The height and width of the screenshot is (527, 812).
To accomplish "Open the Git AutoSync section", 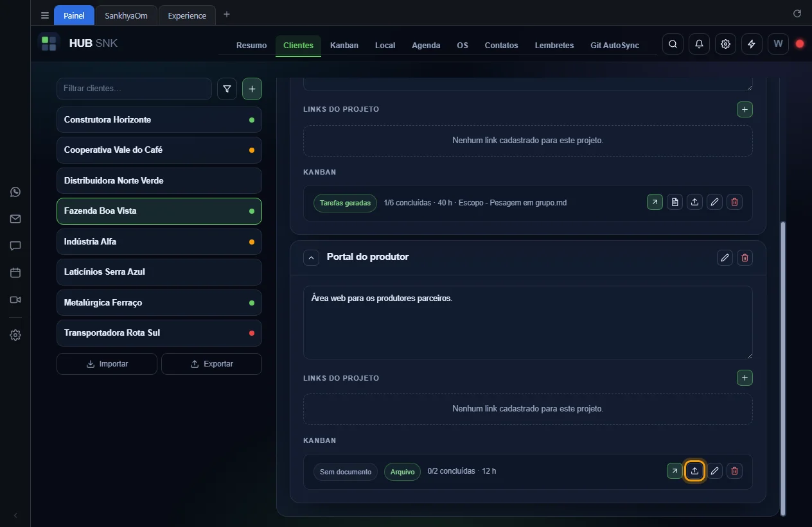I will click(615, 46).
